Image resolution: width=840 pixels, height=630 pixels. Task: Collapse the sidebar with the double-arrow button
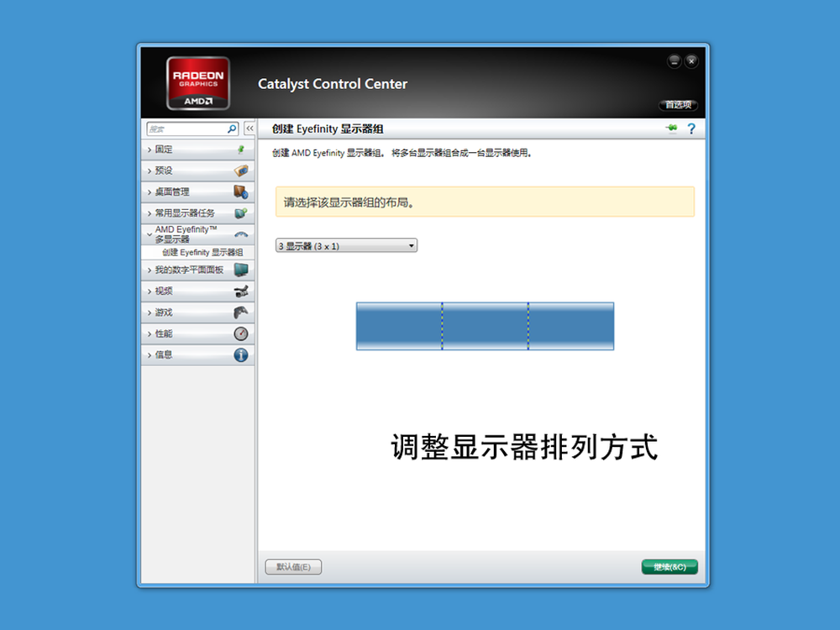tap(249, 129)
